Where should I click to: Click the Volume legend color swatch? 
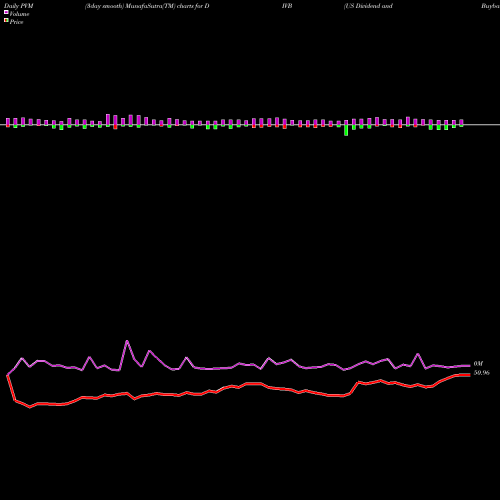(x=6, y=12)
